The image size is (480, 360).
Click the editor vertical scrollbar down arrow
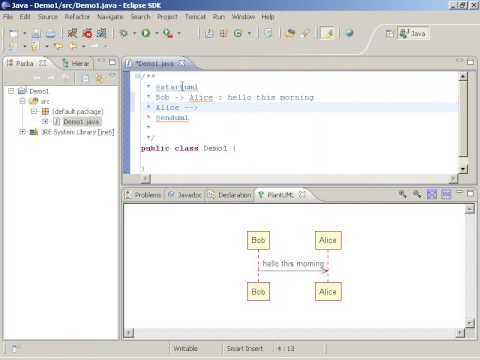pos(463,169)
